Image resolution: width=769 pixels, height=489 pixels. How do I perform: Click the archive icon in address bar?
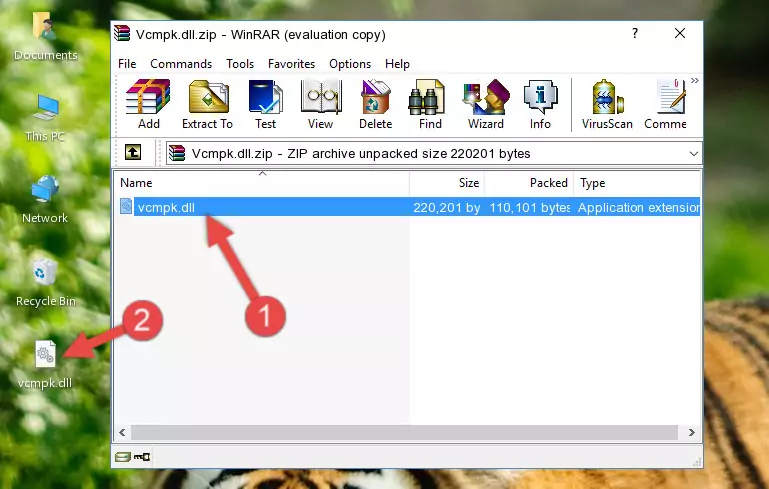pyautogui.click(x=177, y=153)
